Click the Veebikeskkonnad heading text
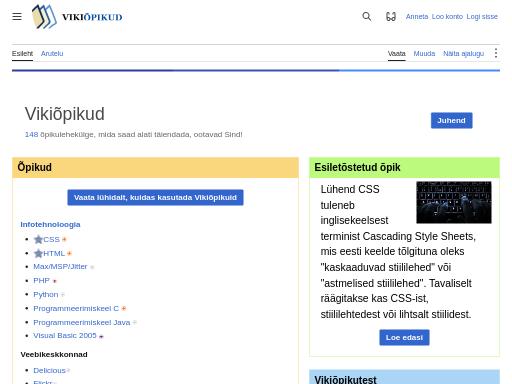Screen dimensions: 512x384 click(54, 354)
